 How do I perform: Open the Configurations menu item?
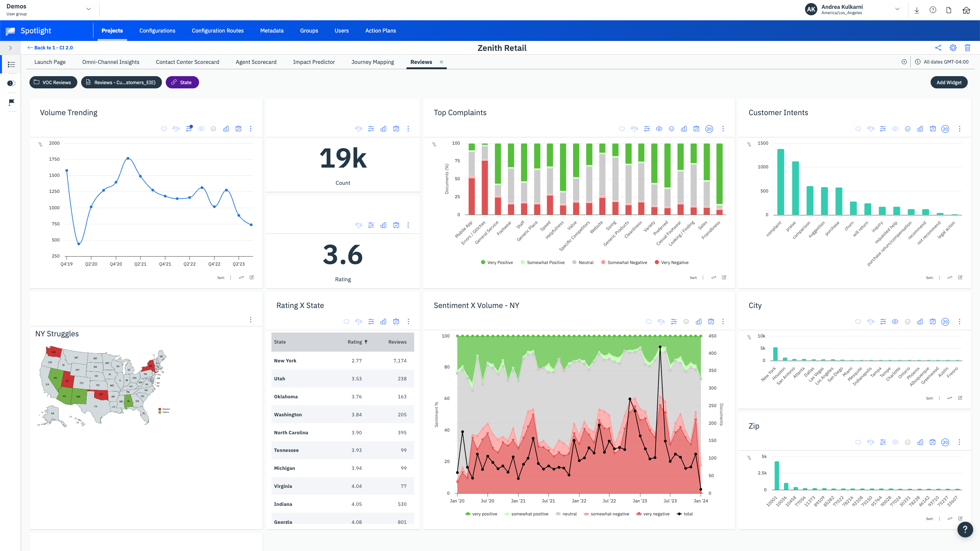click(157, 31)
